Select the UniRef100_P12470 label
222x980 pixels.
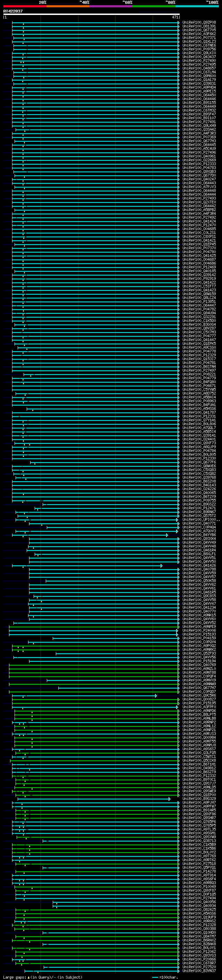[199, 225]
